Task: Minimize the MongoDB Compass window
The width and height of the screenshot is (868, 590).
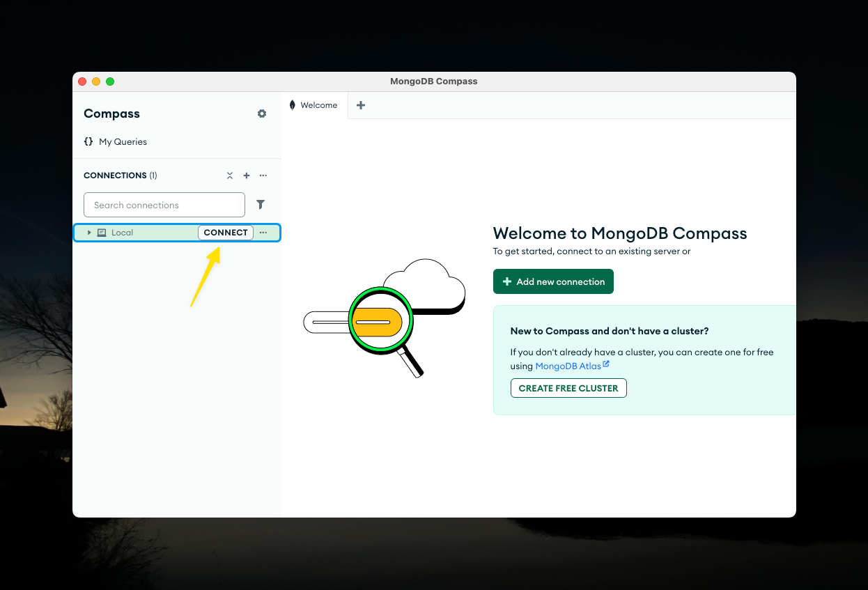Action: point(96,81)
